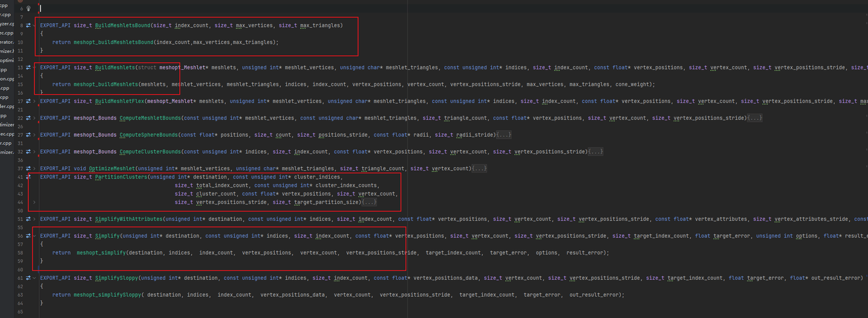Click gutter icon beside ComputeMeshletBounds on line 22

point(28,118)
